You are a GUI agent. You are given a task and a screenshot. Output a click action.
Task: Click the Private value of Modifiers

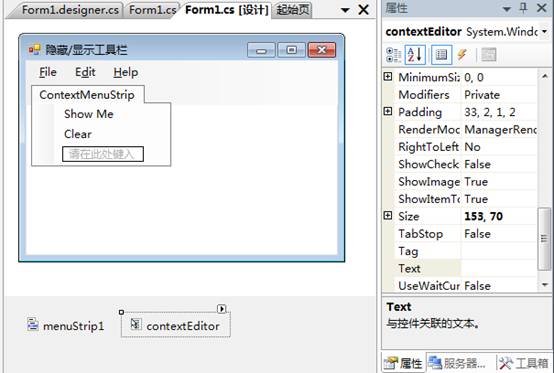[x=482, y=95]
